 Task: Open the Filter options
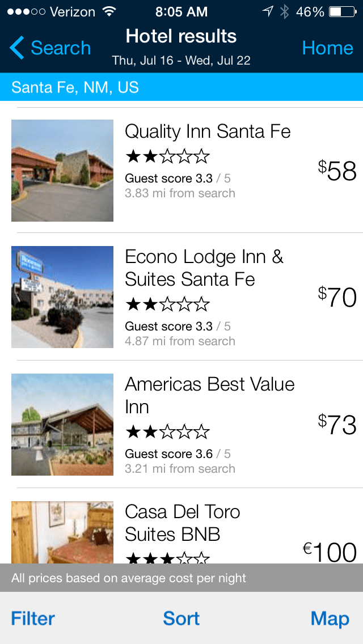click(x=33, y=618)
